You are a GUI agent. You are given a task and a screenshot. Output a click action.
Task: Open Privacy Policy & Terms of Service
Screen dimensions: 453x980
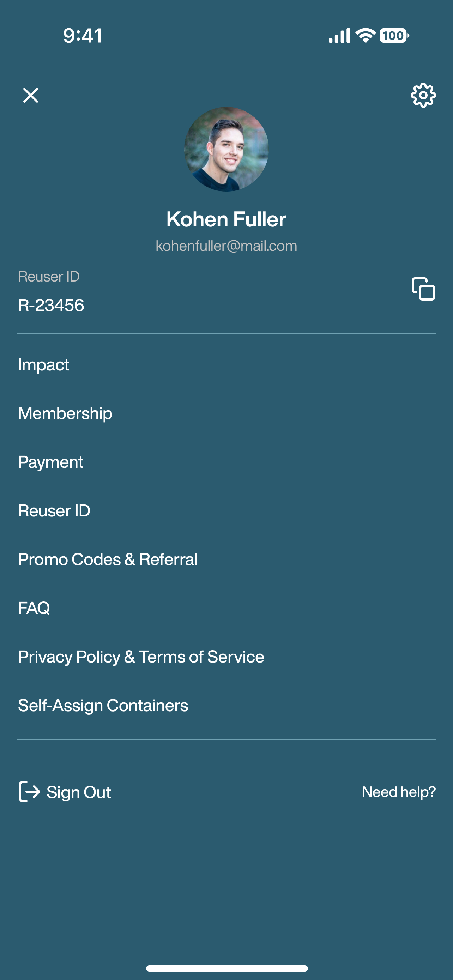click(x=141, y=657)
